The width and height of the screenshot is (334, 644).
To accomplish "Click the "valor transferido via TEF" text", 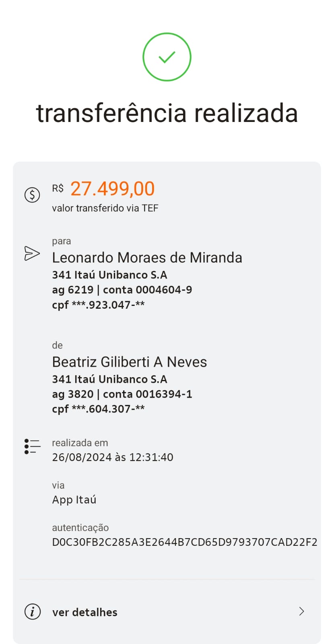I will tap(105, 208).
